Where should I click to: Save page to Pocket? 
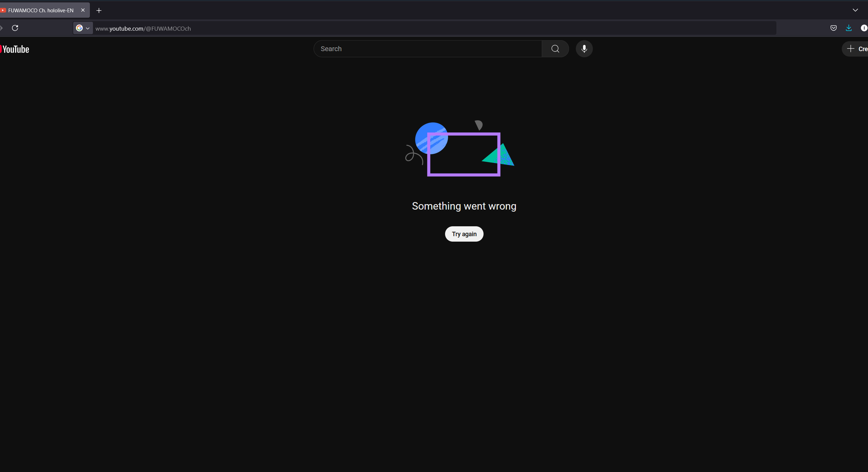pyautogui.click(x=833, y=28)
